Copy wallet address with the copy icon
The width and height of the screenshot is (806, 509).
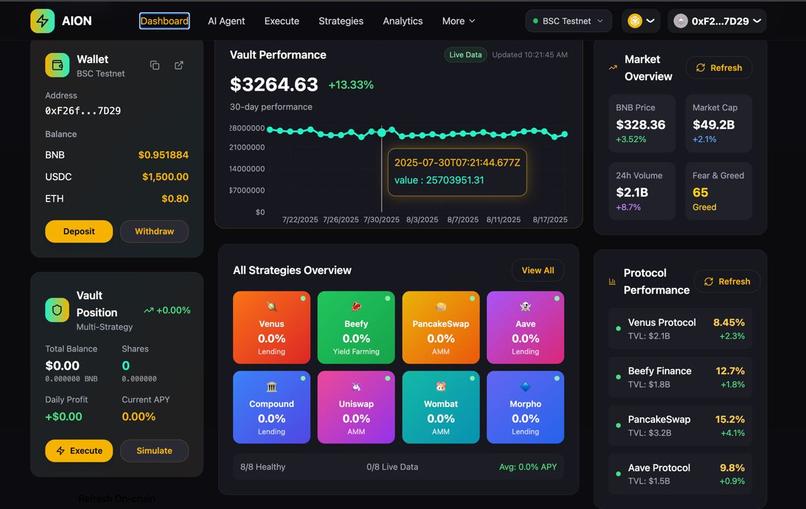[x=155, y=65]
